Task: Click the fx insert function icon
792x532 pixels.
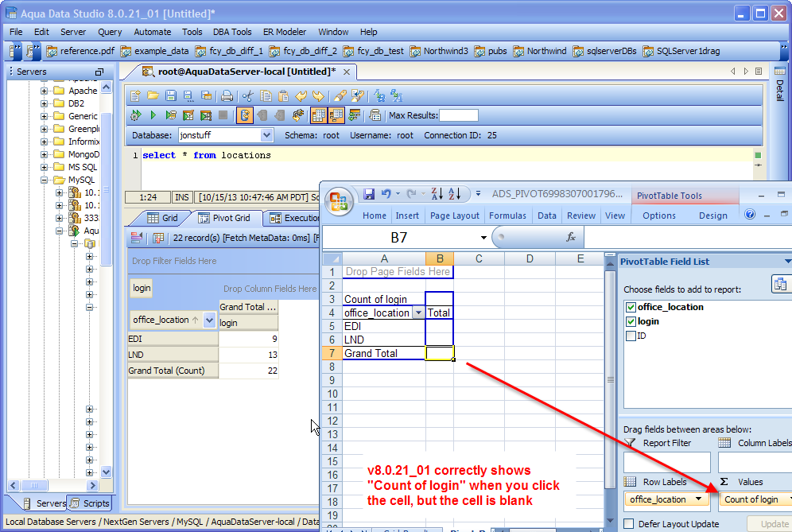Action: click(571, 237)
